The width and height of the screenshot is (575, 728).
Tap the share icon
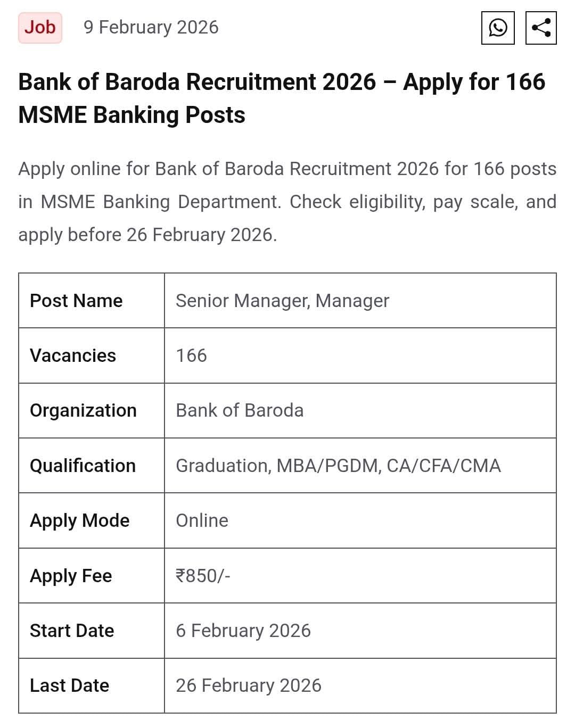[x=541, y=28]
